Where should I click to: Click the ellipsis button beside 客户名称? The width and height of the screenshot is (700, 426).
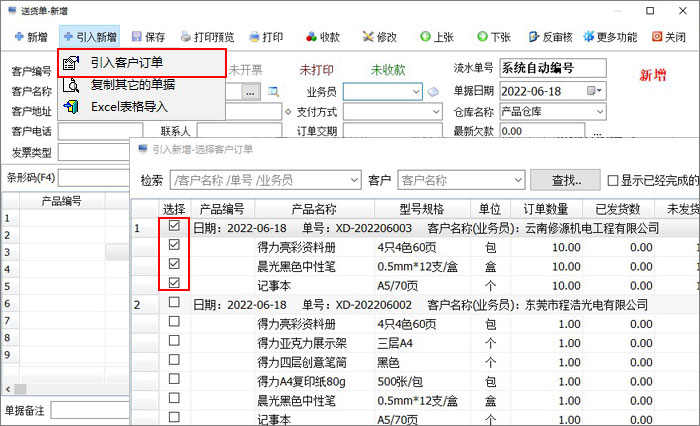251,91
